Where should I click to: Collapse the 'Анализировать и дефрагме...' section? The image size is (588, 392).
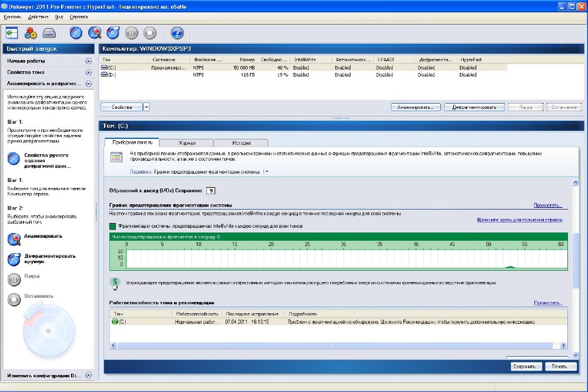89,84
